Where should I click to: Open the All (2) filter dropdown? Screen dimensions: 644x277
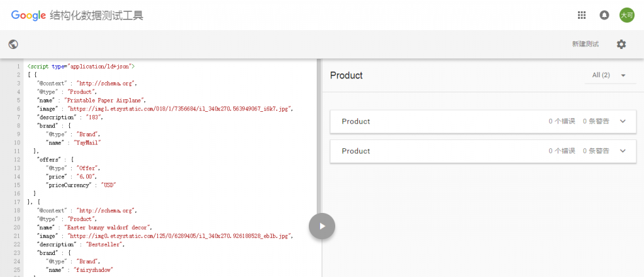pyautogui.click(x=609, y=75)
